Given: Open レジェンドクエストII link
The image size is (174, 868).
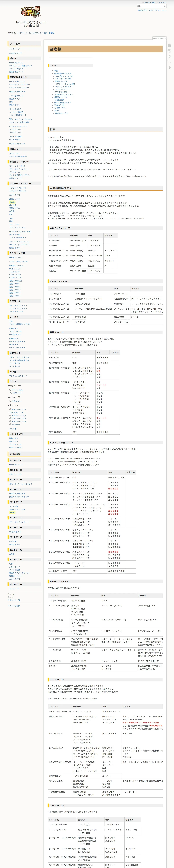Looking at the screenshot, I should pyautogui.click(x=18, y=191).
